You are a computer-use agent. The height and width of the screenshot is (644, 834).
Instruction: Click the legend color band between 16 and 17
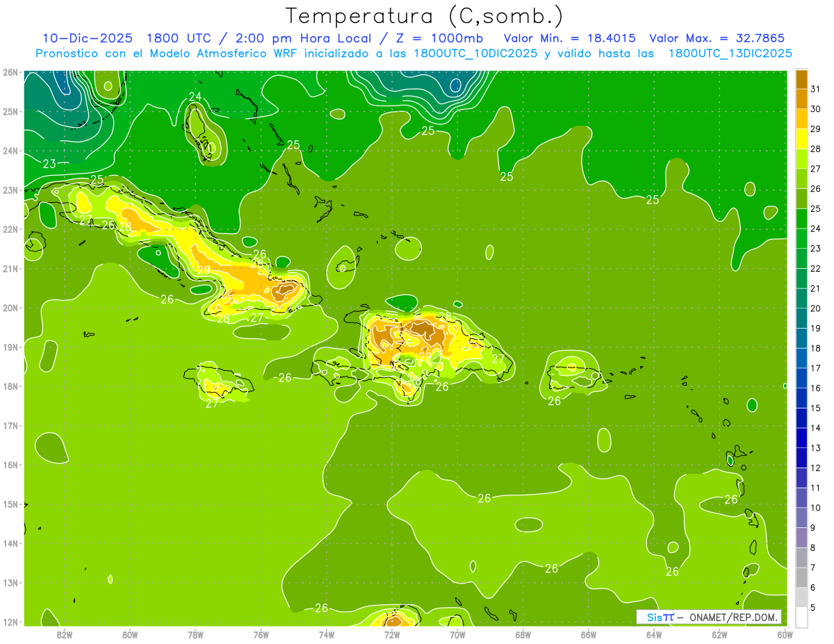(801, 378)
